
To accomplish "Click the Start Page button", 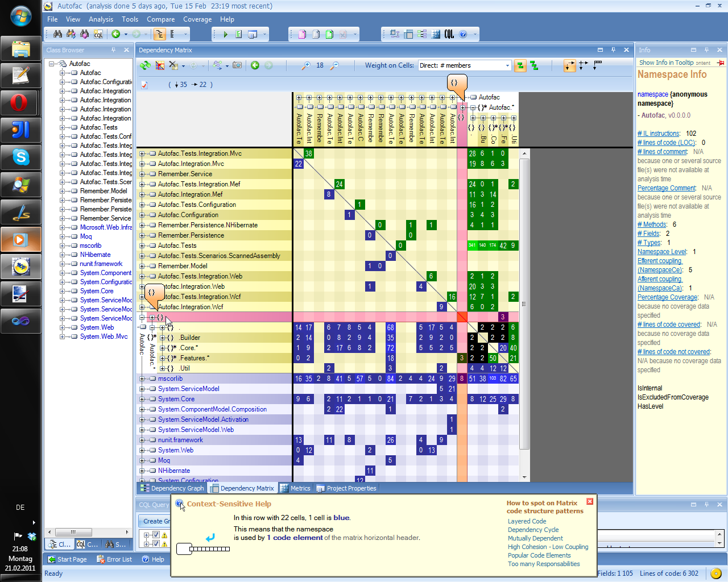I will pos(67,559).
